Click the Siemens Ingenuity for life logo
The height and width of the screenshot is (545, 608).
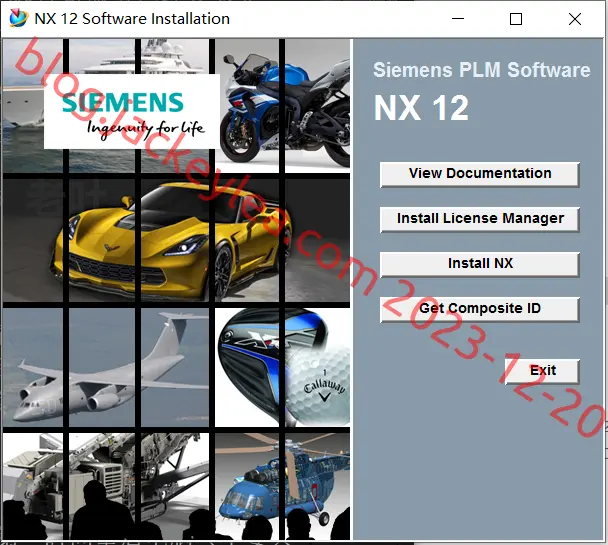[x=132, y=111]
